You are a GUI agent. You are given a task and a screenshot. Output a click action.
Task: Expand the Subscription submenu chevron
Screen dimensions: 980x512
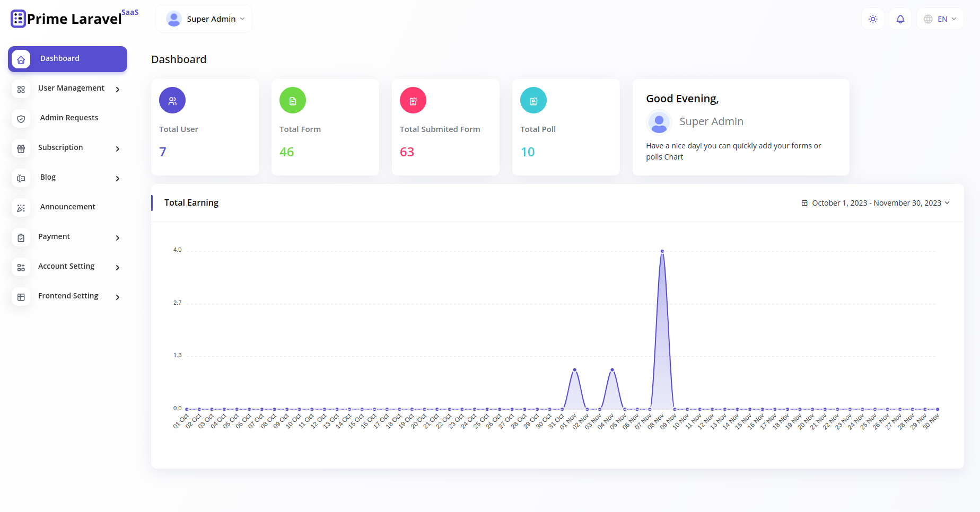[118, 149]
